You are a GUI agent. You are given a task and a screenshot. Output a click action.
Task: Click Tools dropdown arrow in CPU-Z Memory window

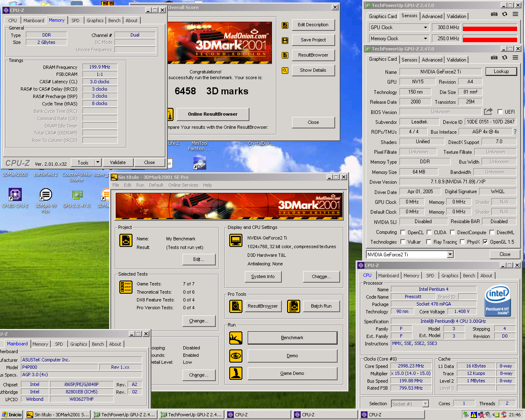[98, 162]
